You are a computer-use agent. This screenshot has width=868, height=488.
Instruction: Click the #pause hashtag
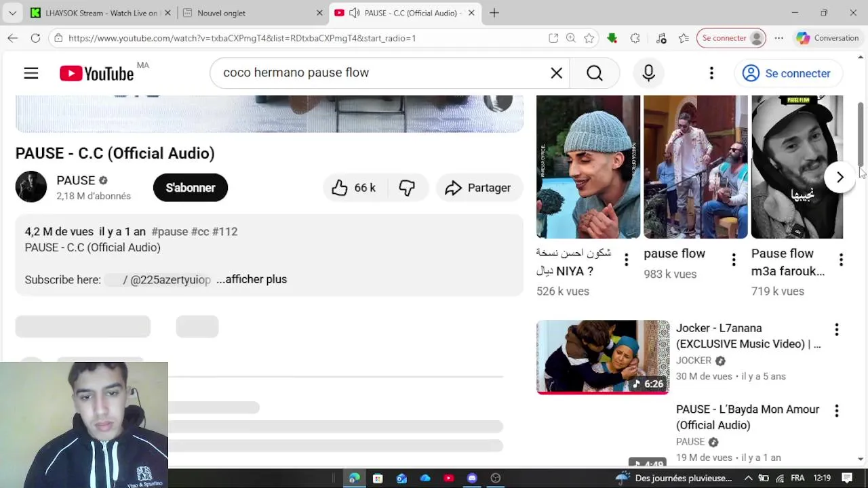point(170,232)
